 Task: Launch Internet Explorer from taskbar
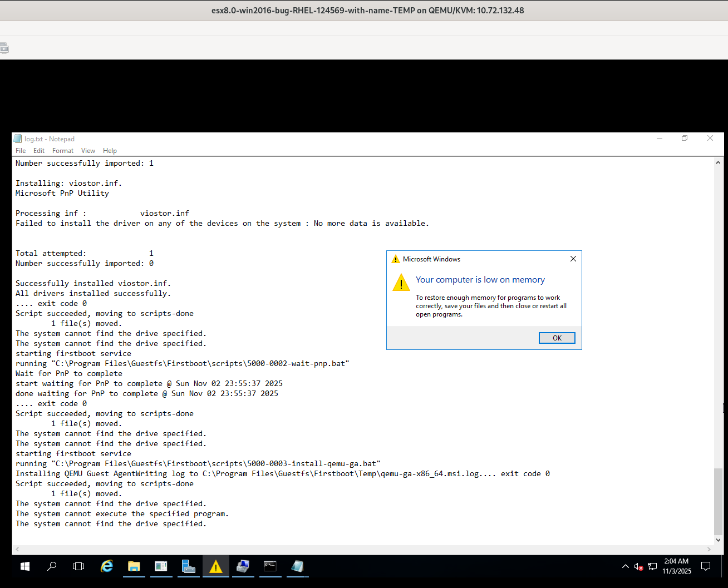tap(106, 566)
